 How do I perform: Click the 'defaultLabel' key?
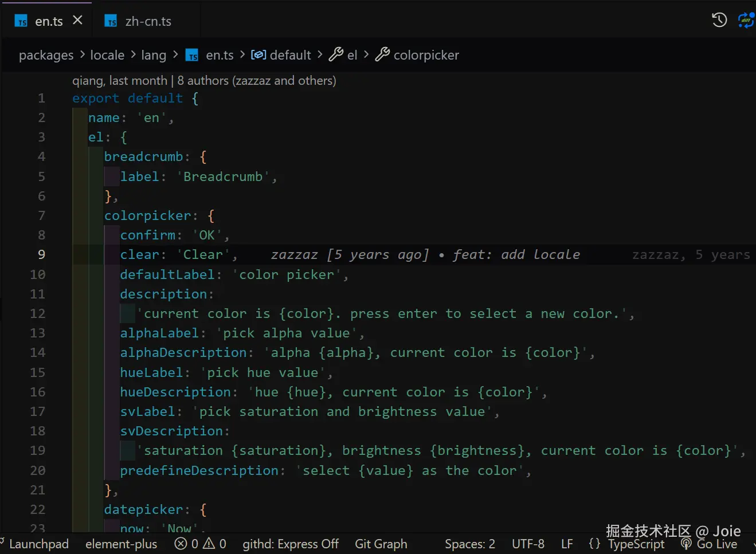(x=167, y=274)
